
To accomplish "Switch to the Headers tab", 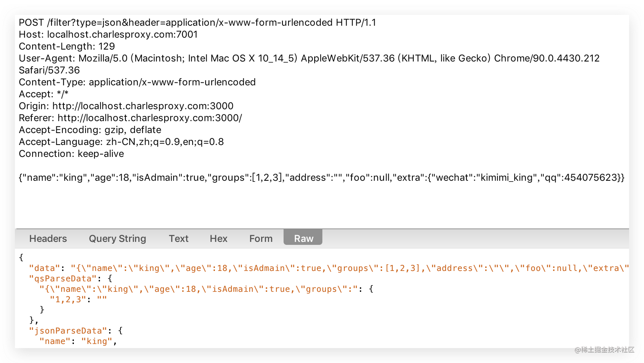I will coord(48,239).
